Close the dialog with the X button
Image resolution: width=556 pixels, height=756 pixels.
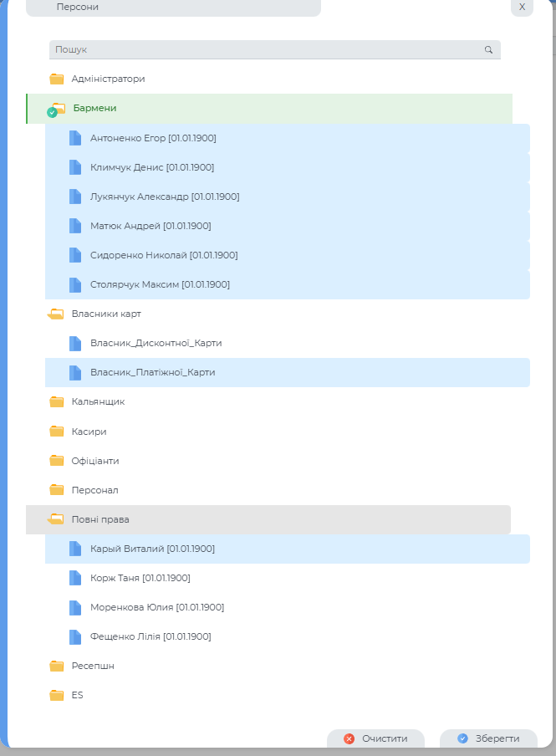[x=522, y=7]
